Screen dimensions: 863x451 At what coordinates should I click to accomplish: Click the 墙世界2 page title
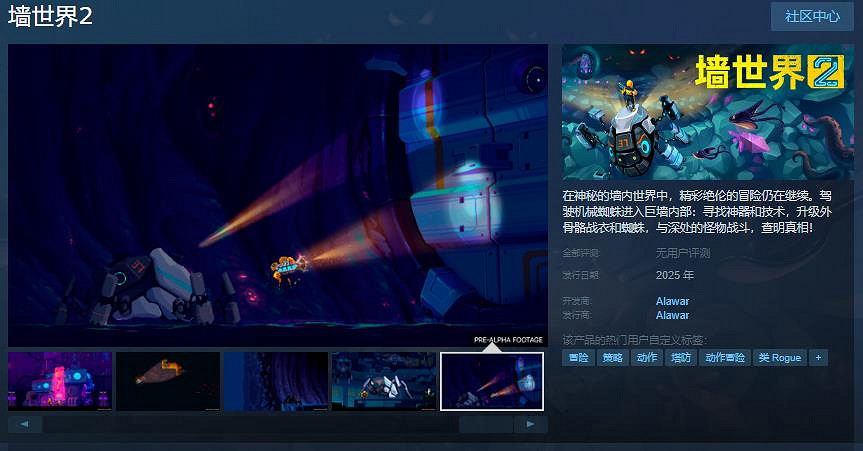[x=50, y=17]
